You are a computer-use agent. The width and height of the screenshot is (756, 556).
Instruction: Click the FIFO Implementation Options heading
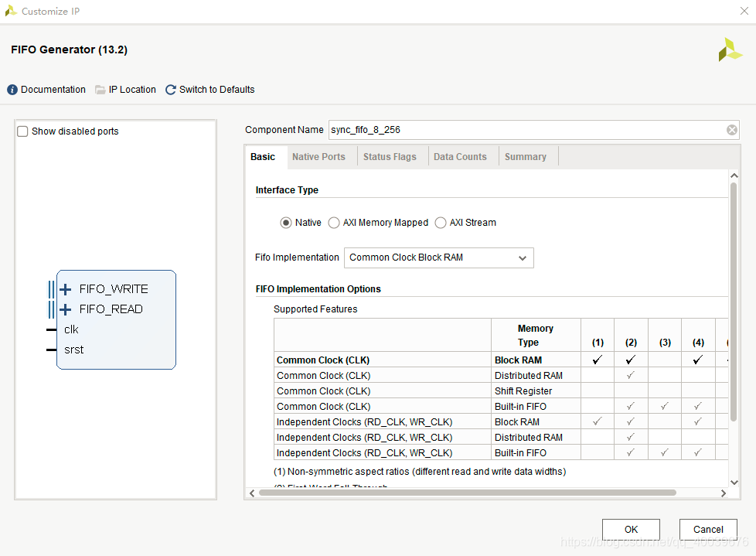(x=318, y=289)
